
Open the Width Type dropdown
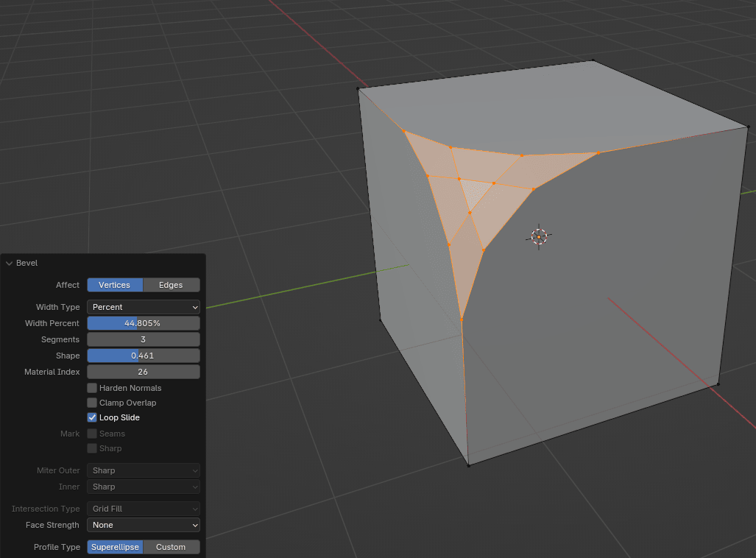click(144, 307)
